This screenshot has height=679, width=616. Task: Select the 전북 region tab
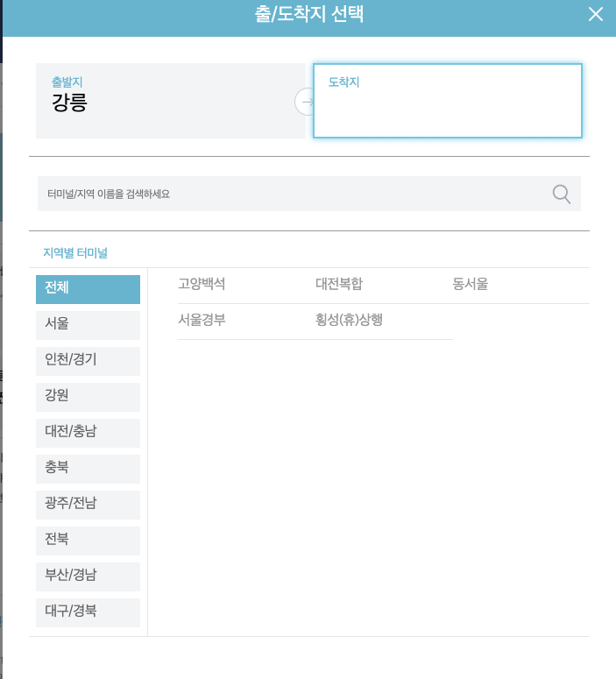88,541
